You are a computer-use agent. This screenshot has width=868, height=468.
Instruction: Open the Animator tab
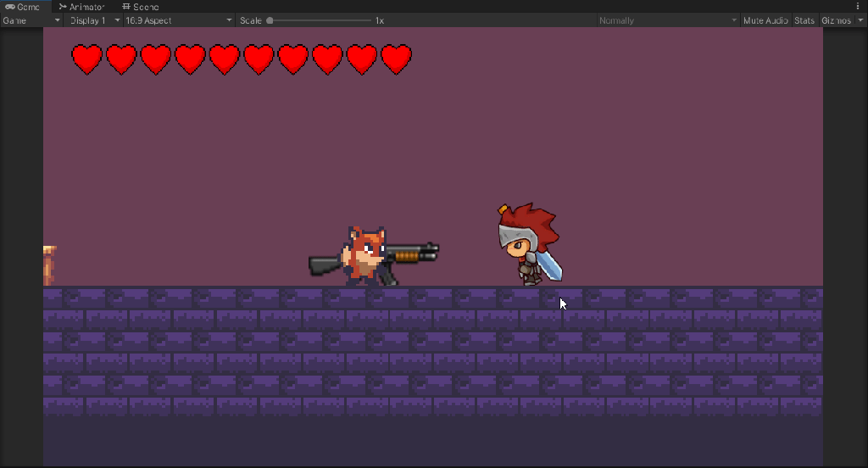81,7
